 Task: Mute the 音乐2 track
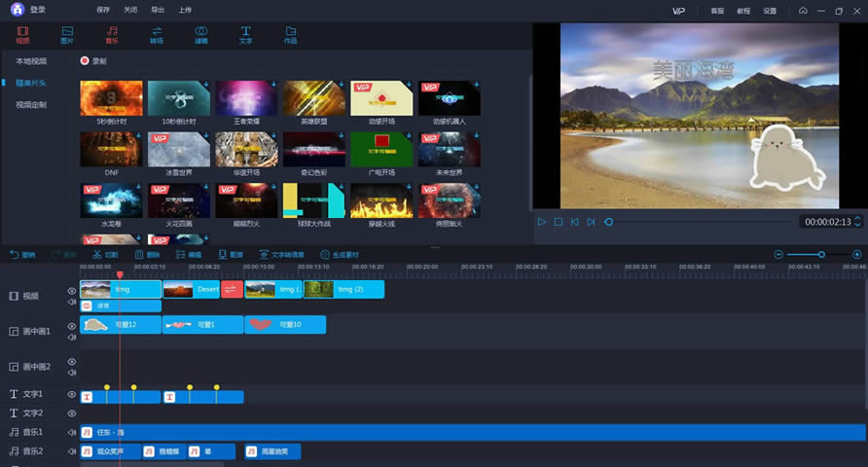[71, 451]
